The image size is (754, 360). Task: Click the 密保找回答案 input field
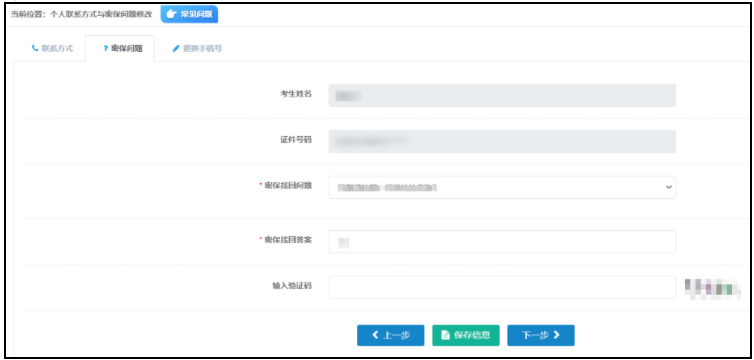(x=502, y=242)
